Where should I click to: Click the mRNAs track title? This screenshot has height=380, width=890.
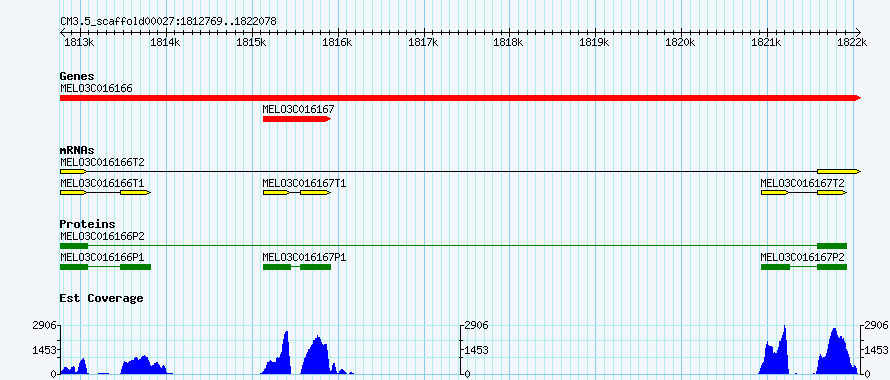(77, 151)
